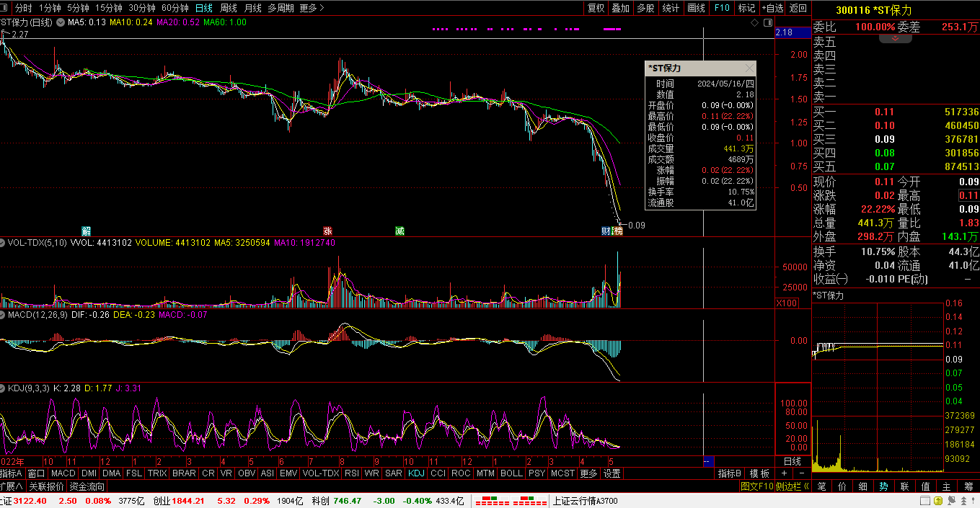Select the MACD indicator tab

click(x=63, y=473)
